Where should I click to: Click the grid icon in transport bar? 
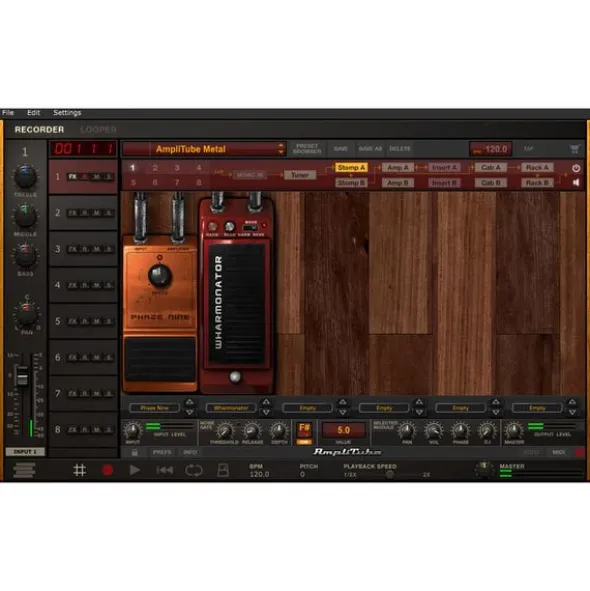click(80, 470)
